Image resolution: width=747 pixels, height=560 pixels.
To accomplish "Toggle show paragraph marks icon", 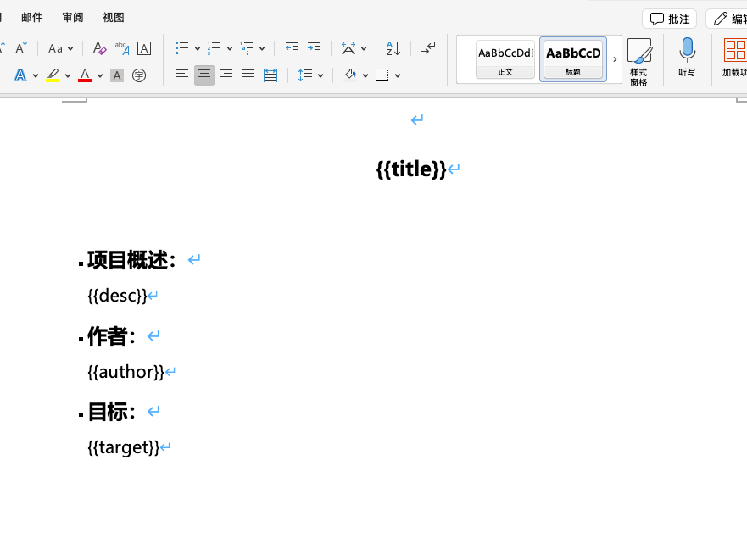I will (428, 48).
